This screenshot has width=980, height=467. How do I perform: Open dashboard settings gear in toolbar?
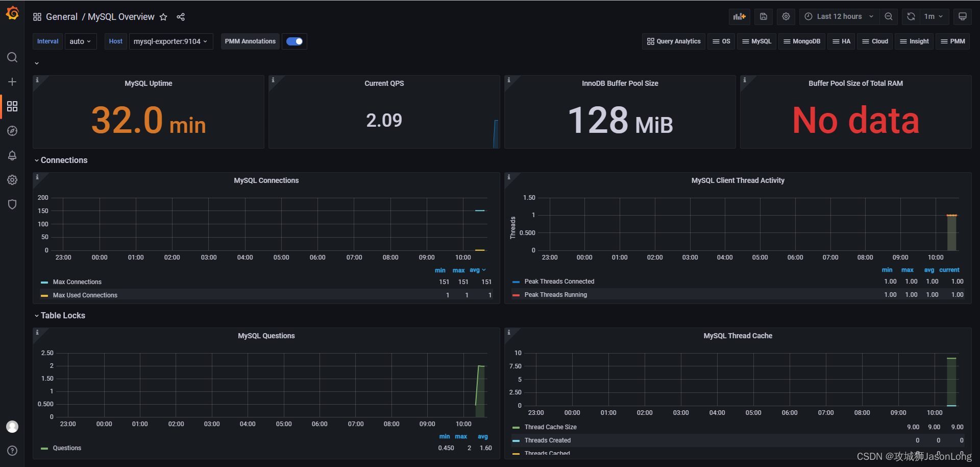[786, 16]
